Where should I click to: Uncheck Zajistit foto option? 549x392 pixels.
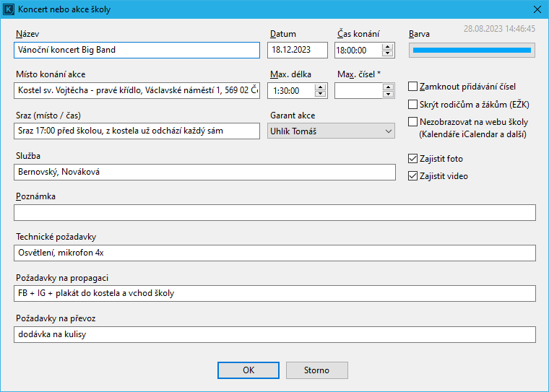pyautogui.click(x=413, y=159)
